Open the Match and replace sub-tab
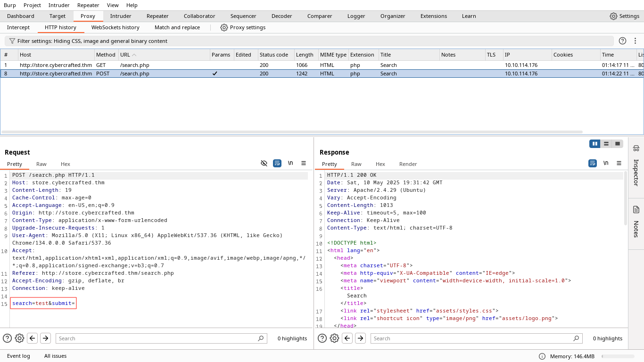Image resolution: width=644 pixels, height=362 pixels. pyautogui.click(x=177, y=27)
